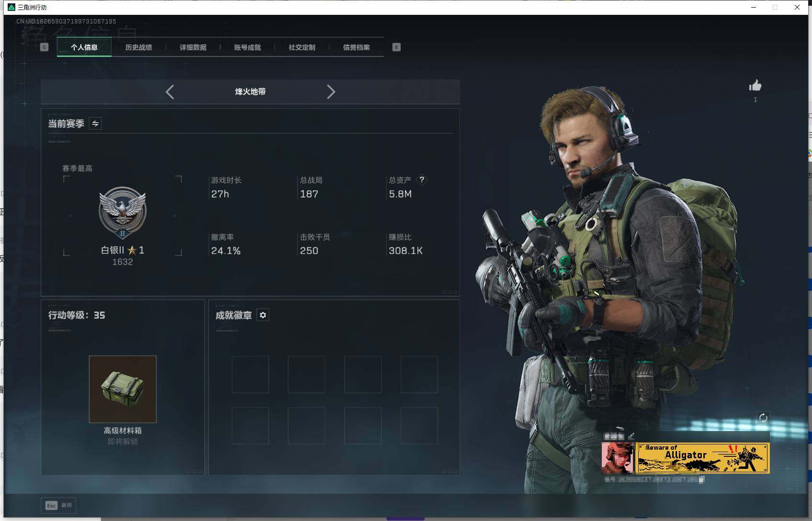
Task: Give a like with the thumbs-up icon
Action: click(x=756, y=85)
